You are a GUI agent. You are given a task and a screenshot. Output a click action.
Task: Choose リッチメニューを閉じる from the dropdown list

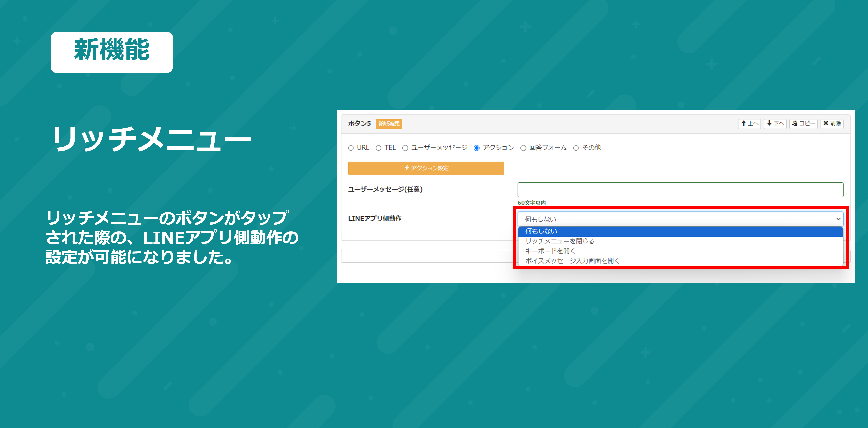coord(680,241)
